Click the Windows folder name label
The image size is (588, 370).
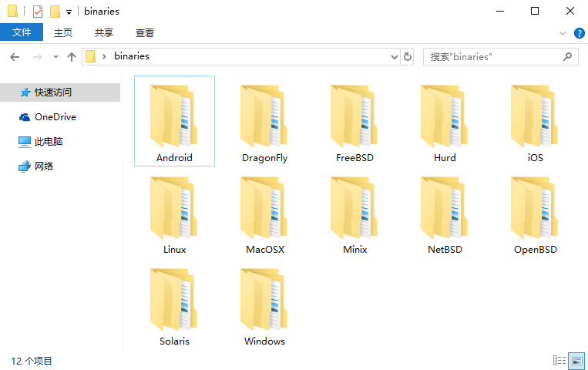265,341
